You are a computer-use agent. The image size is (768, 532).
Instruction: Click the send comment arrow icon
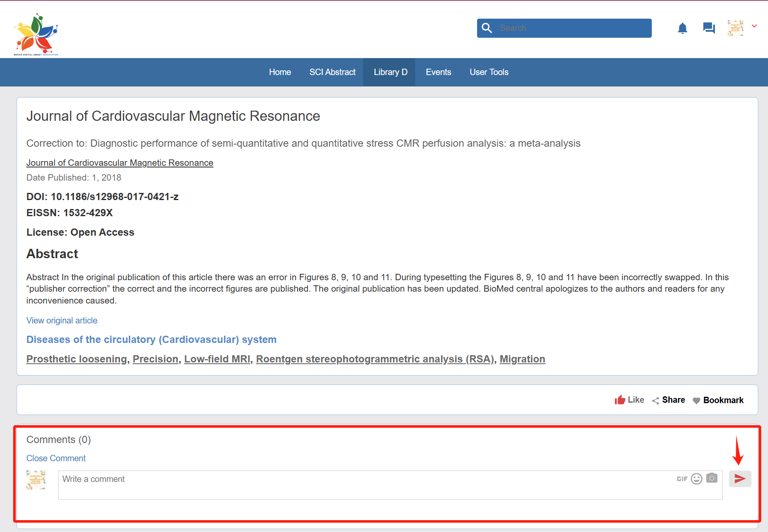click(x=740, y=479)
